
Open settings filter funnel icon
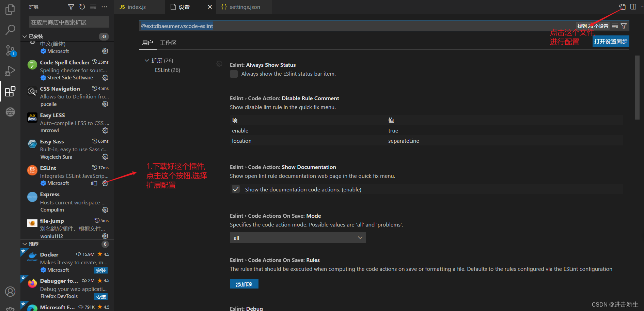[624, 26]
